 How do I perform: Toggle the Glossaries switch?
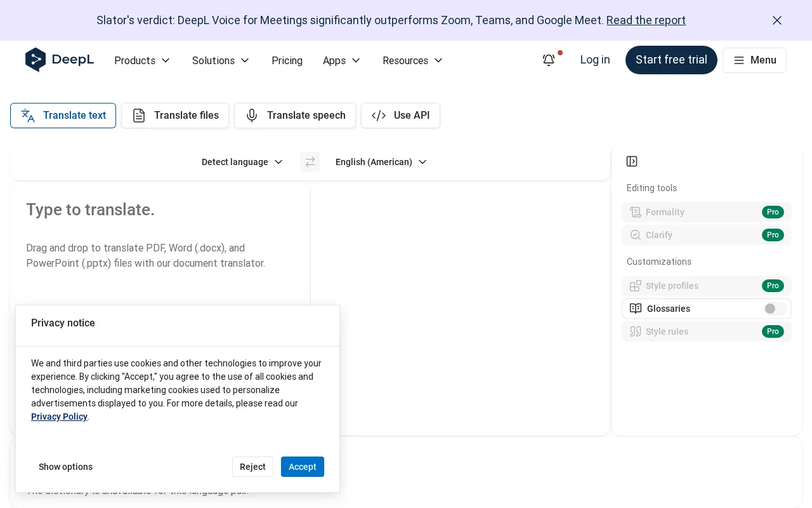775,309
